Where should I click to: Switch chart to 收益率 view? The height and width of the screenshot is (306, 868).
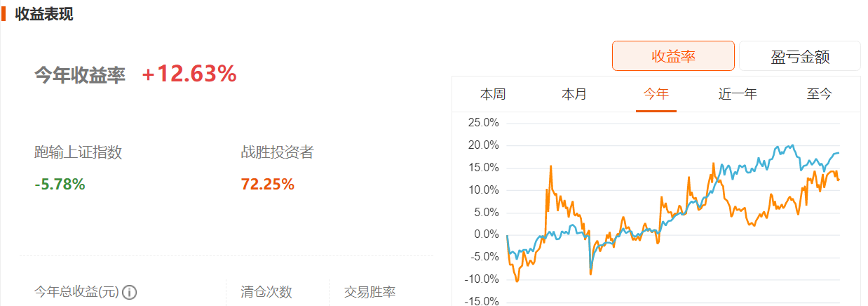click(673, 56)
